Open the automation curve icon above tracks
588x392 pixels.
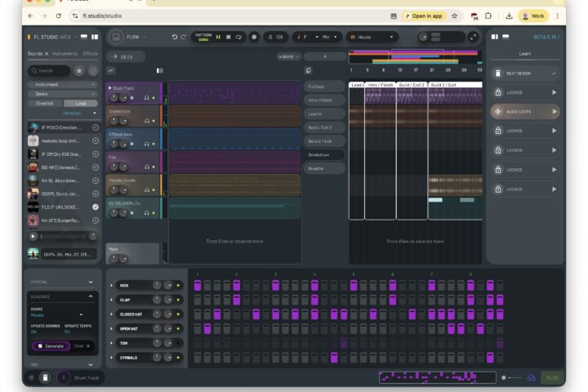[111, 70]
